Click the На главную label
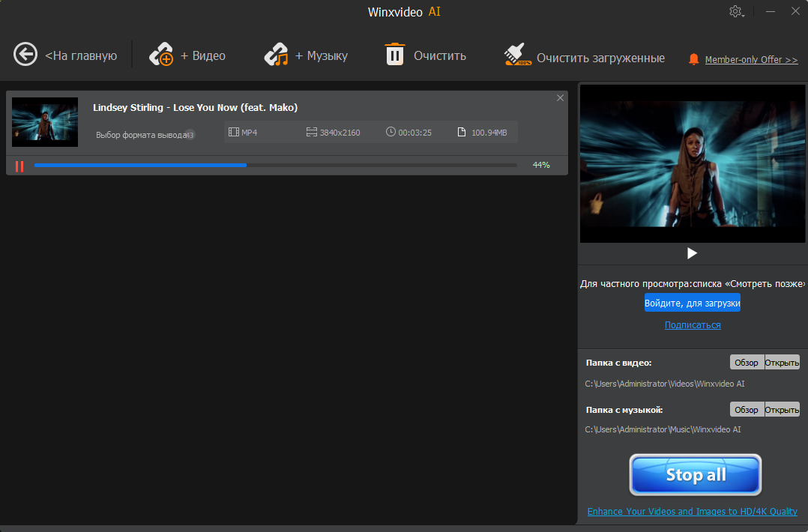 (81, 55)
